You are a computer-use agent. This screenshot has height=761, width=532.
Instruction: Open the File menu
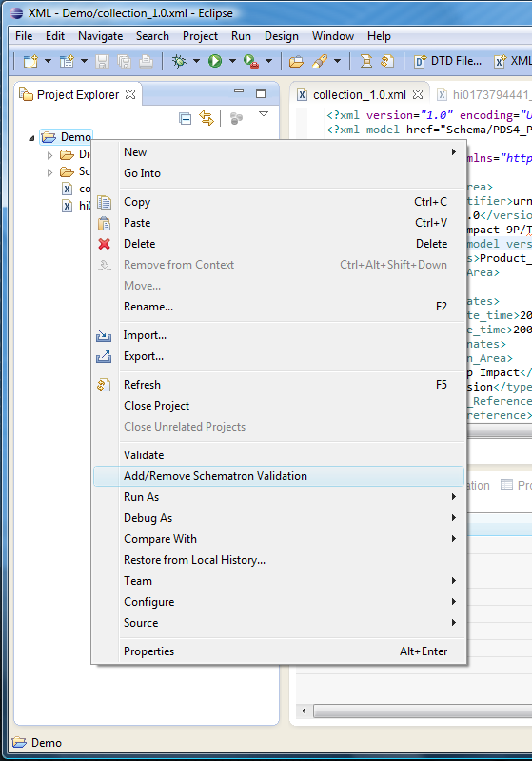pyautogui.click(x=24, y=36)
